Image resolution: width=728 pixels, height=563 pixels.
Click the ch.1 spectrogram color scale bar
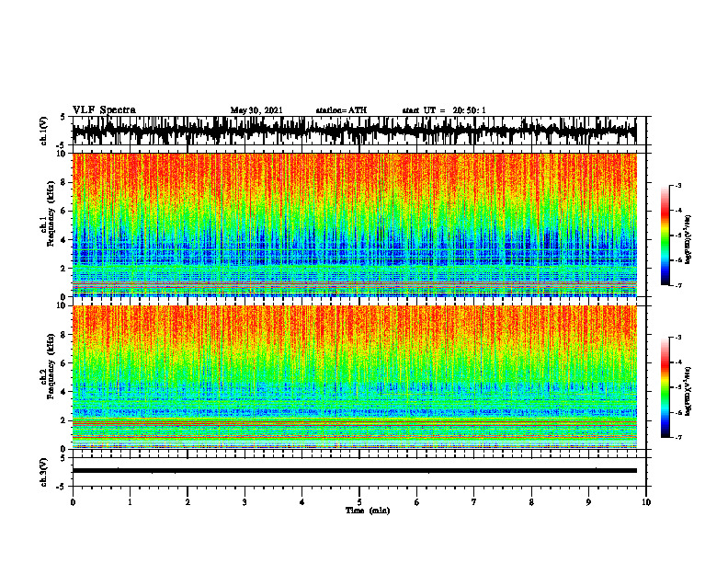(665, 236)
